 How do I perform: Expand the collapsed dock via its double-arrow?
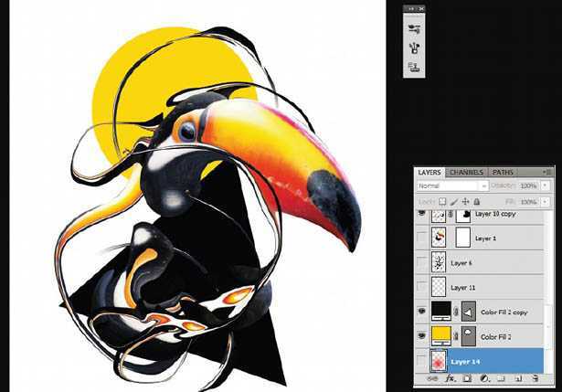pos(410,8)
